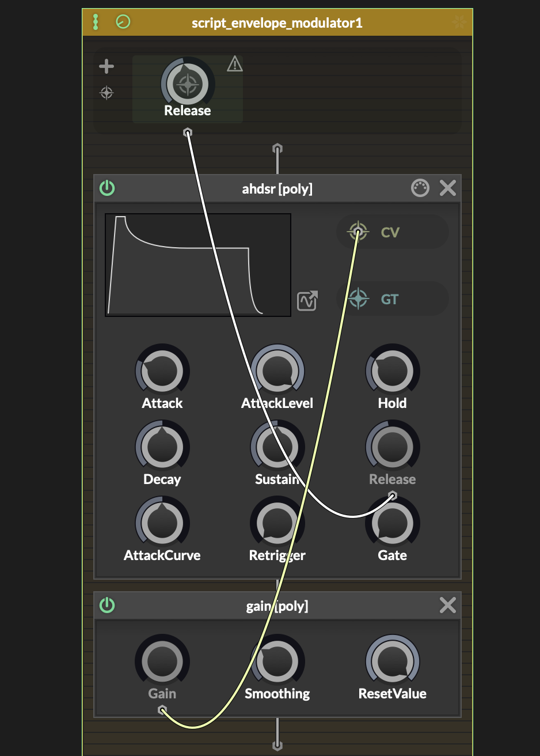Remove the gain node with X
Screen dimensions: 540x756
click(x=447, y=605)
